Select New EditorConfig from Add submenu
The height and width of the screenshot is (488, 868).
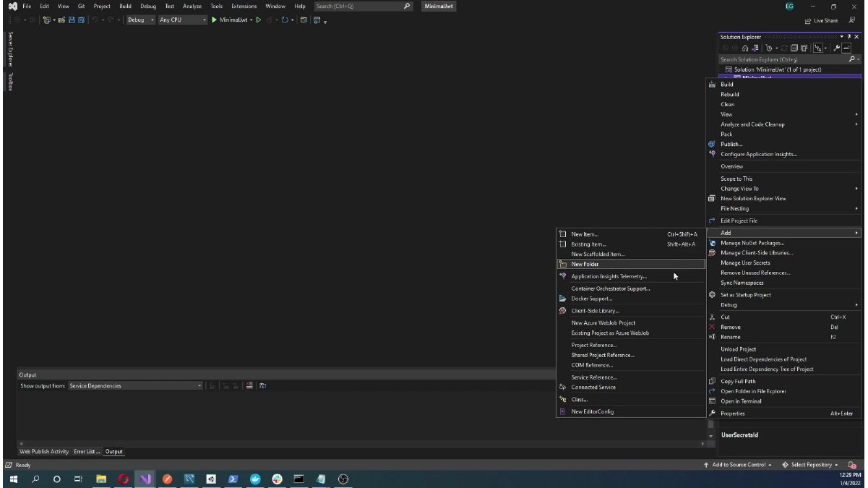click(x=630, y=411)
